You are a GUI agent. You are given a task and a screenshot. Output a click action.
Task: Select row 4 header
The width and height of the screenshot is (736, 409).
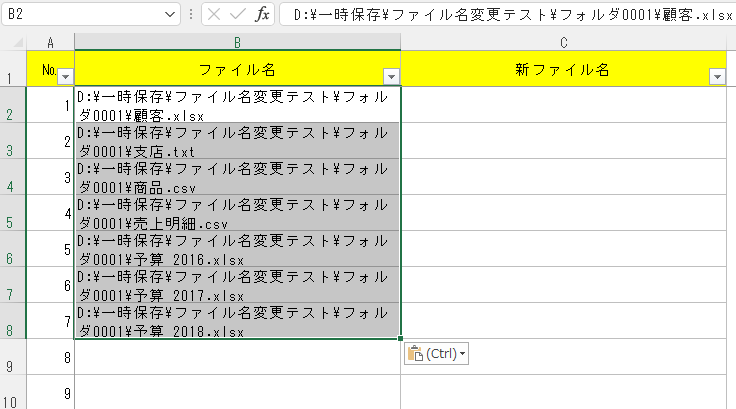point(13,177)
